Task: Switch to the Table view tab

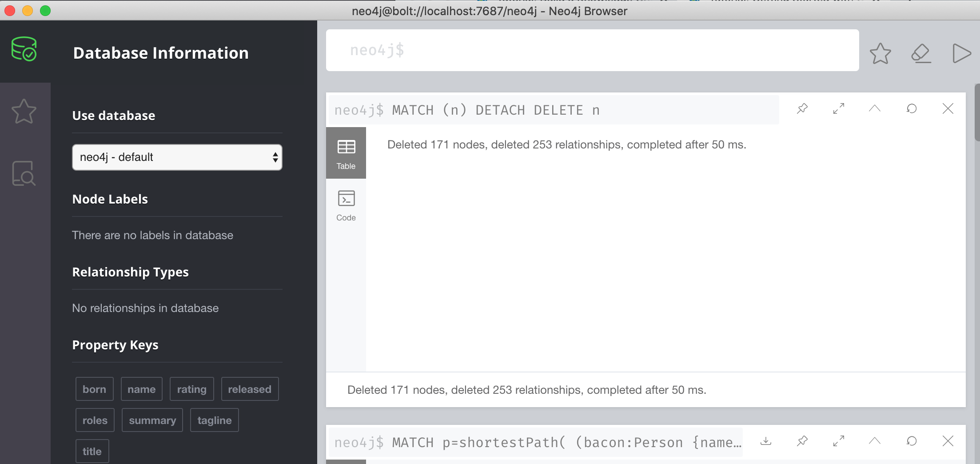Action: pos(346,153)
